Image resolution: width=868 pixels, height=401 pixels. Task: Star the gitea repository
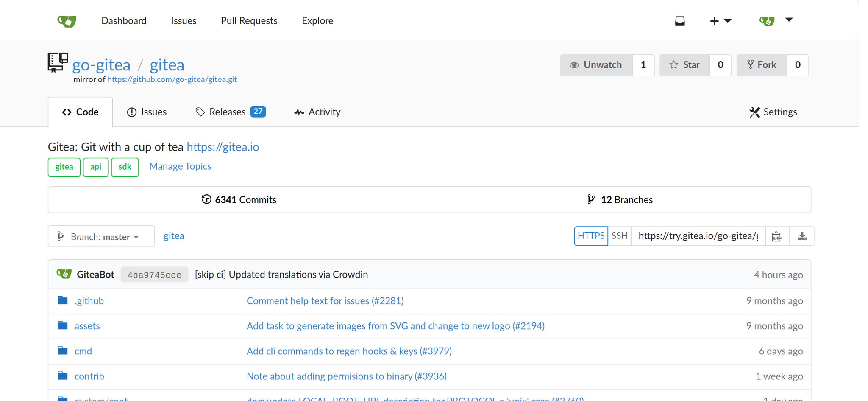[x=684, y=65]
